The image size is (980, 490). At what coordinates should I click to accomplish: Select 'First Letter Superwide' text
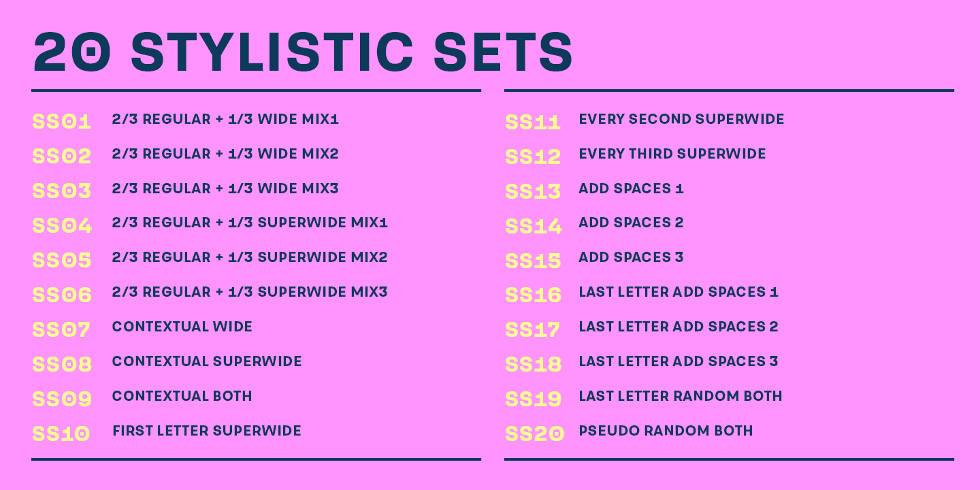coord(207,431)
